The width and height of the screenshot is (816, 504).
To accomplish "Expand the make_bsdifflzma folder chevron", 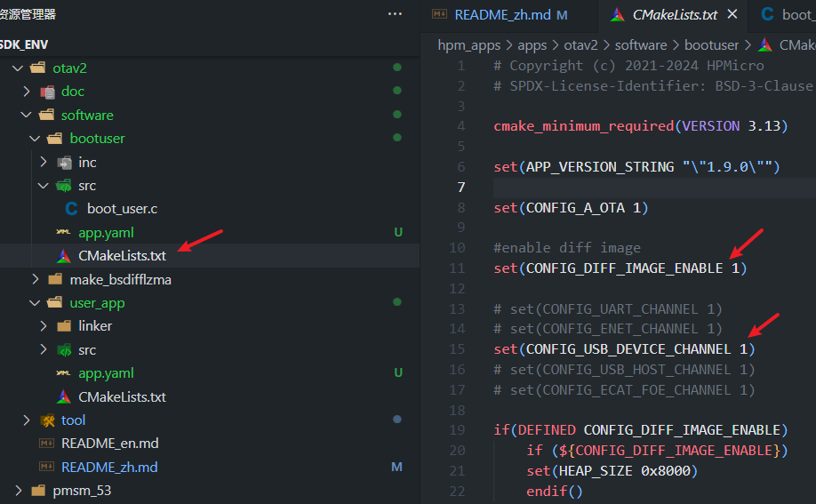I will (35, 280).
